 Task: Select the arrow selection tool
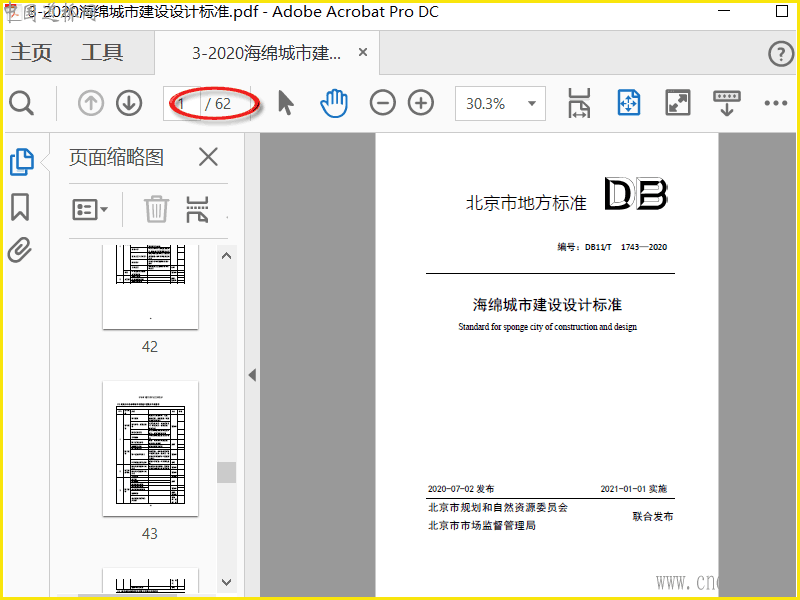click(286, 103)
